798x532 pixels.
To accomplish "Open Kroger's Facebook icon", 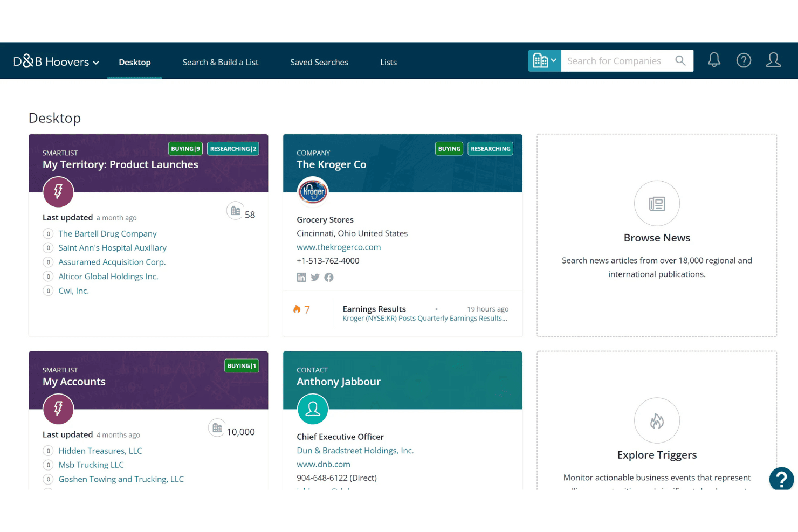I will tap(329, 277).
